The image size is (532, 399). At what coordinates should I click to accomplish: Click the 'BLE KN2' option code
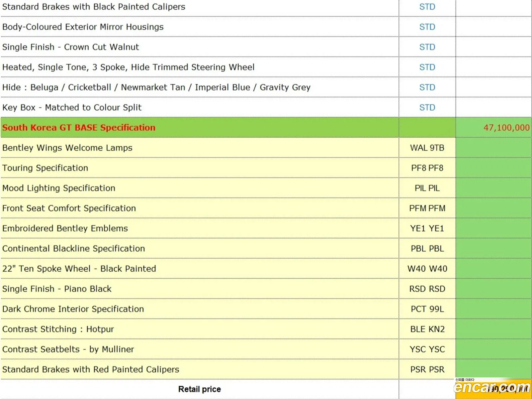[427, 329]
